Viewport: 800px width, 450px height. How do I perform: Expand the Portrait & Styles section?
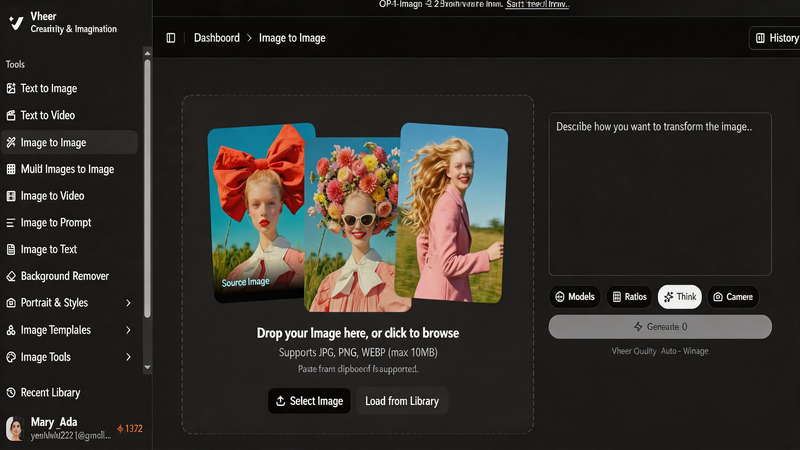click(128, 303)
